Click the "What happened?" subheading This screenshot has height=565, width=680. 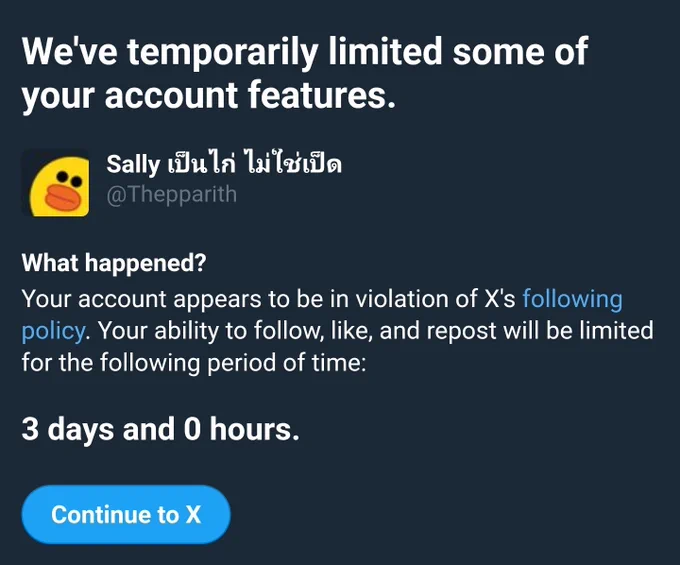(114, 263)
